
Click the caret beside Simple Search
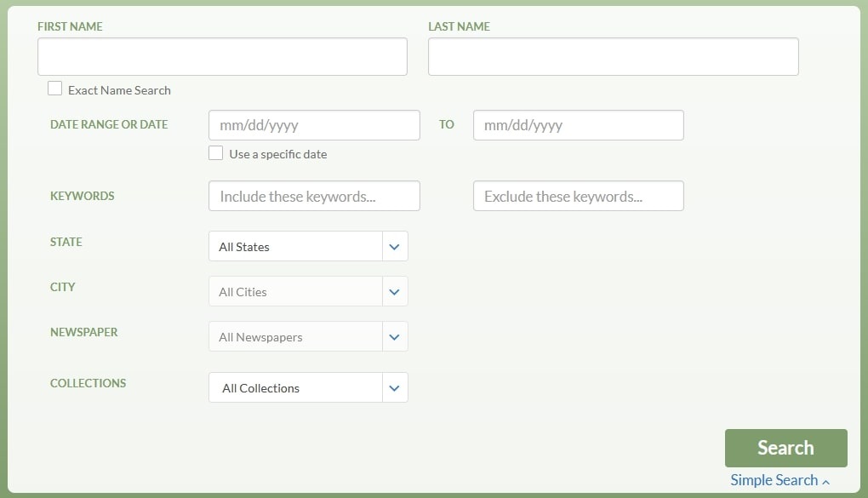826,482
